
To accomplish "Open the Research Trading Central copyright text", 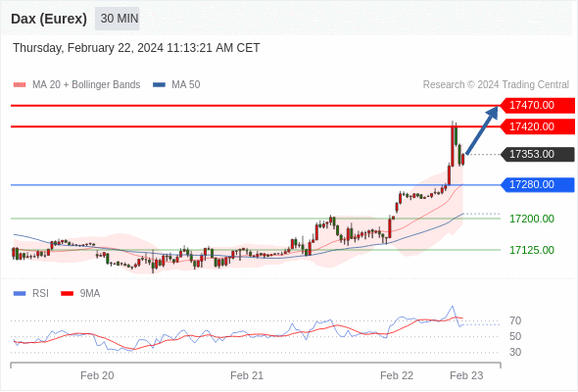I will [x=496, y=85].
